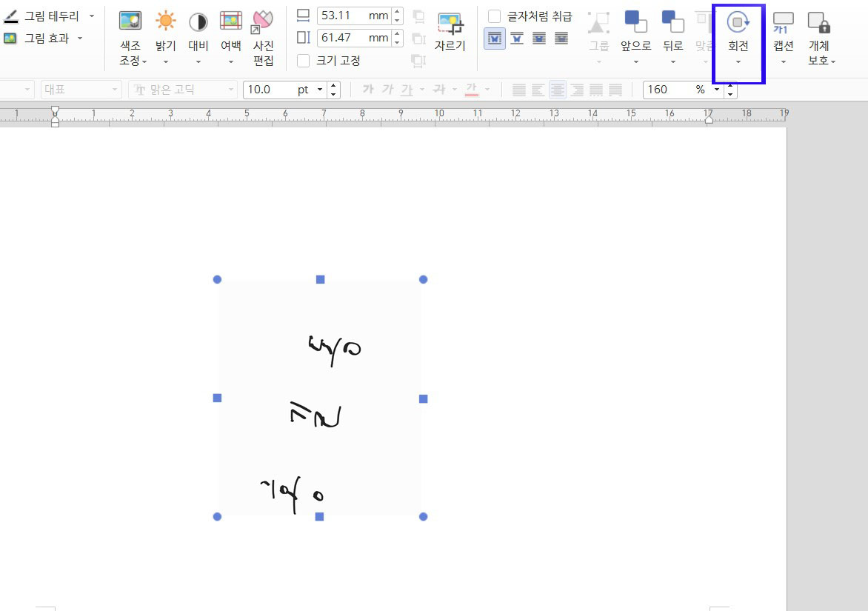
Task: Increase the font size with up stepper
Action: [x=333, y=85]
